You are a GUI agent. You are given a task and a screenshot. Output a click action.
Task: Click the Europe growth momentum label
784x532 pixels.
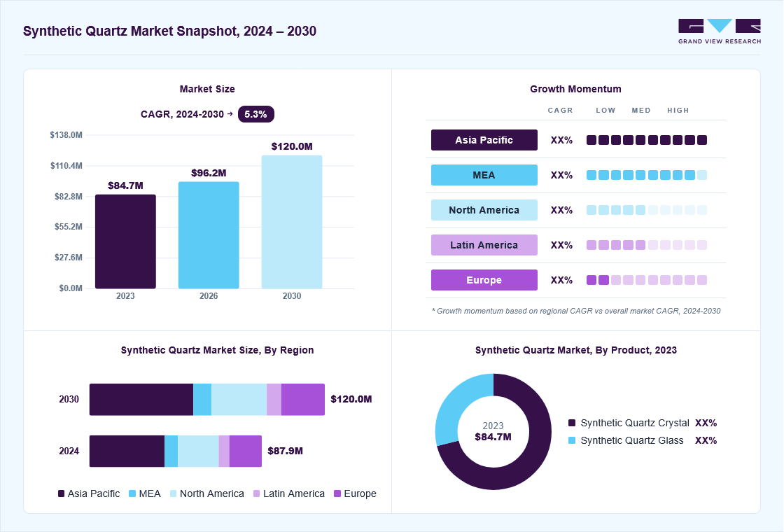click(x=484, y=280)
